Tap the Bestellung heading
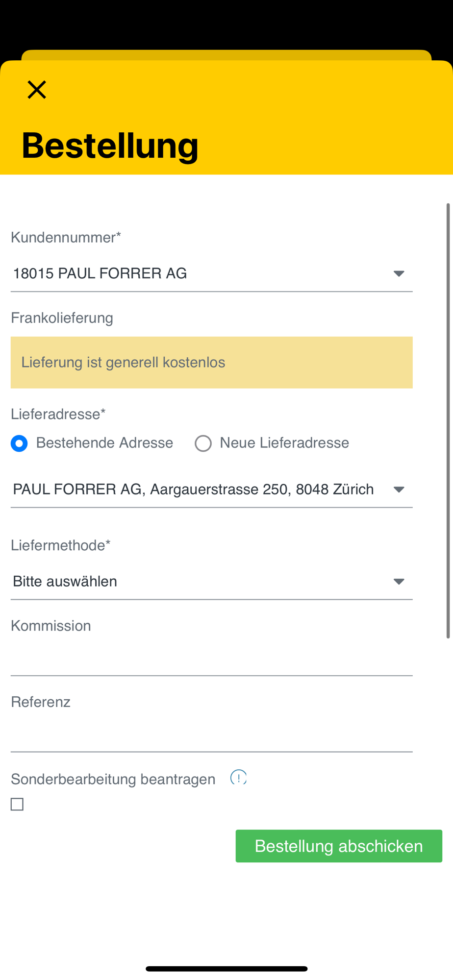 [110, 146]
